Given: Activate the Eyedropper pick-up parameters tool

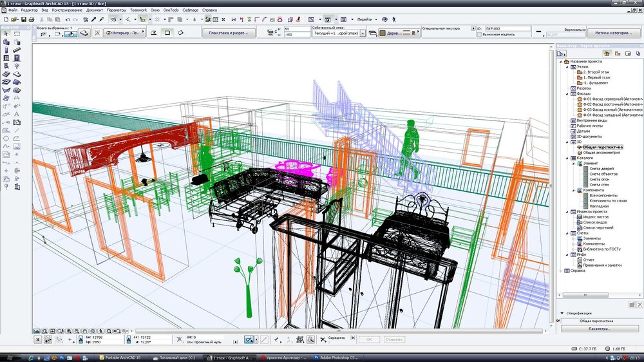Looking at the screenshot, I should coord(93,20).
